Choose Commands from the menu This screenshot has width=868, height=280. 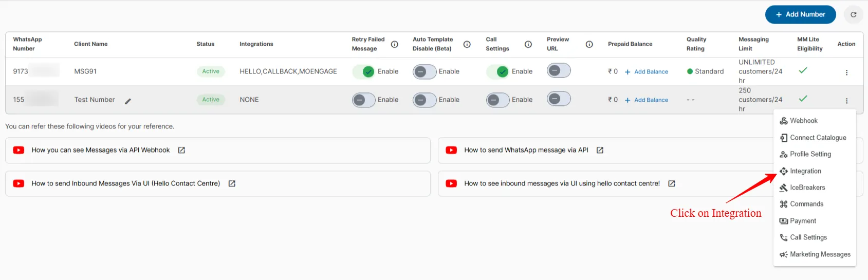coord(815,204)
